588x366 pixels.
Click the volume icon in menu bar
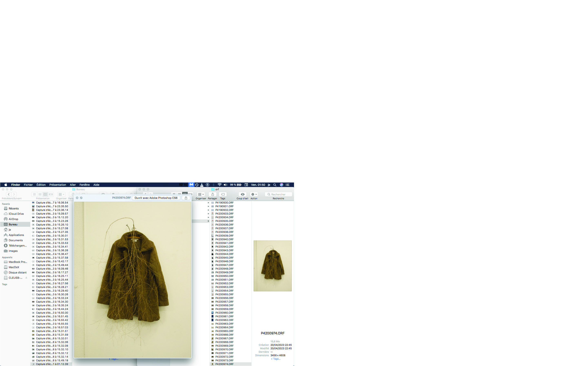(x=225, y=185)
